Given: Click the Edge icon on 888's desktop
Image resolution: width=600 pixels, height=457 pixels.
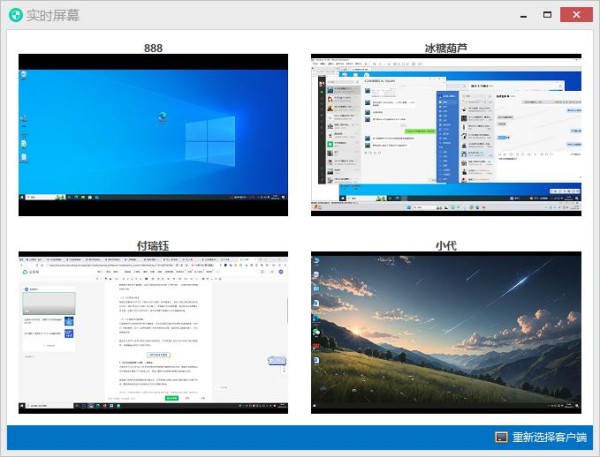Looking at the screenshot, I should point(160,118).
